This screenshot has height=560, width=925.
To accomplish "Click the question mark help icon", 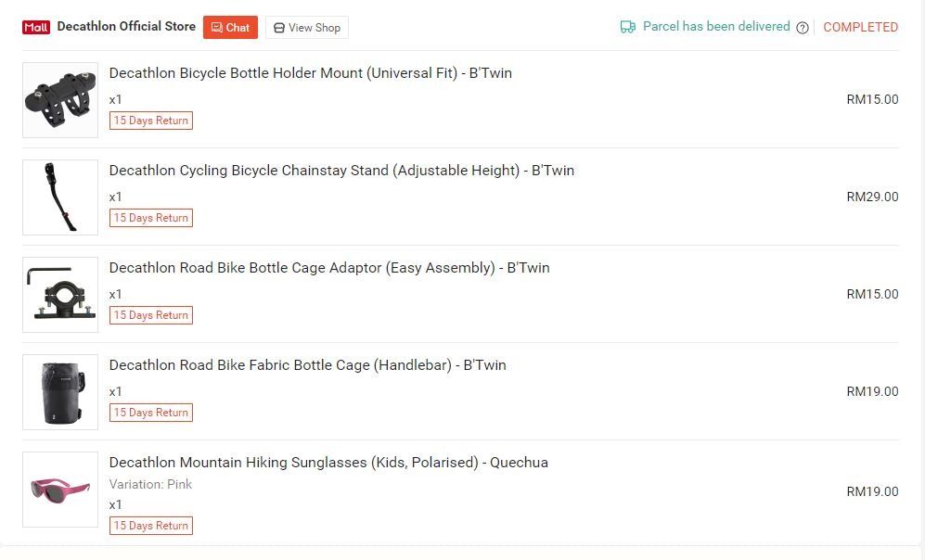I will point(803,28).
